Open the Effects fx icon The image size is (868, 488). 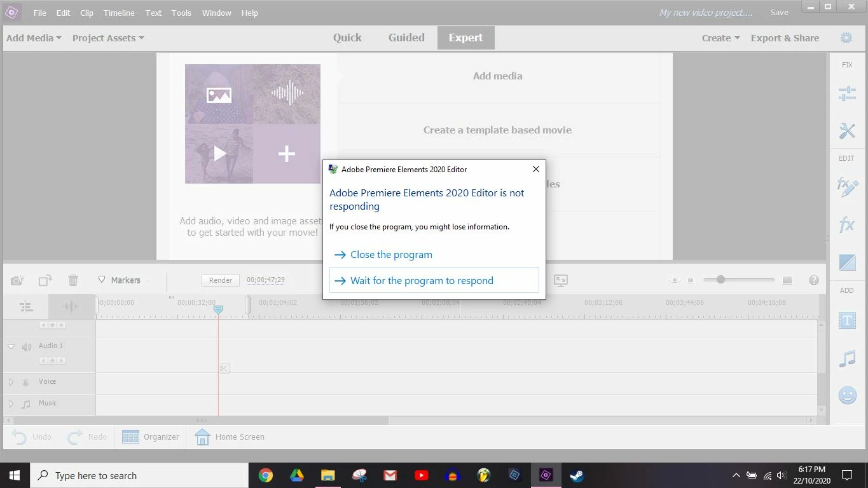[x=847, y=224]
